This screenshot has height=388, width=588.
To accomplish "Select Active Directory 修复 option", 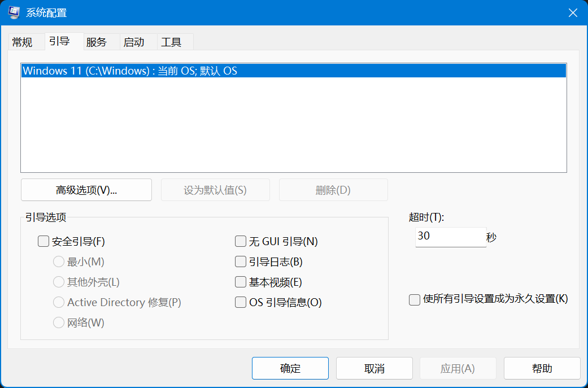I will coord(58,302).
